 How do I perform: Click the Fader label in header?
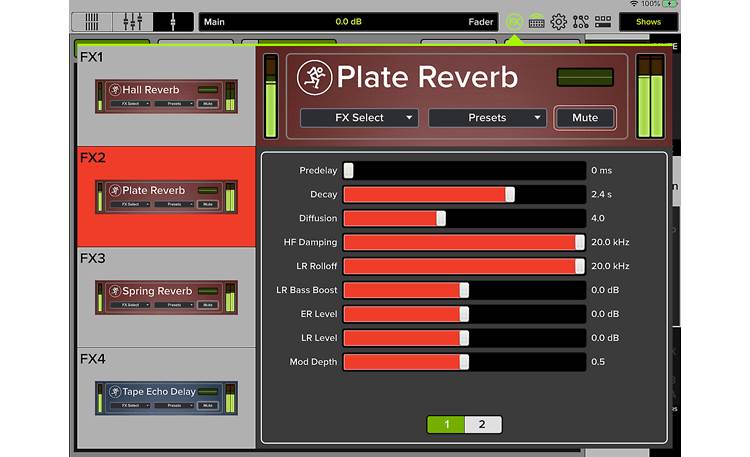pos(480,22)
